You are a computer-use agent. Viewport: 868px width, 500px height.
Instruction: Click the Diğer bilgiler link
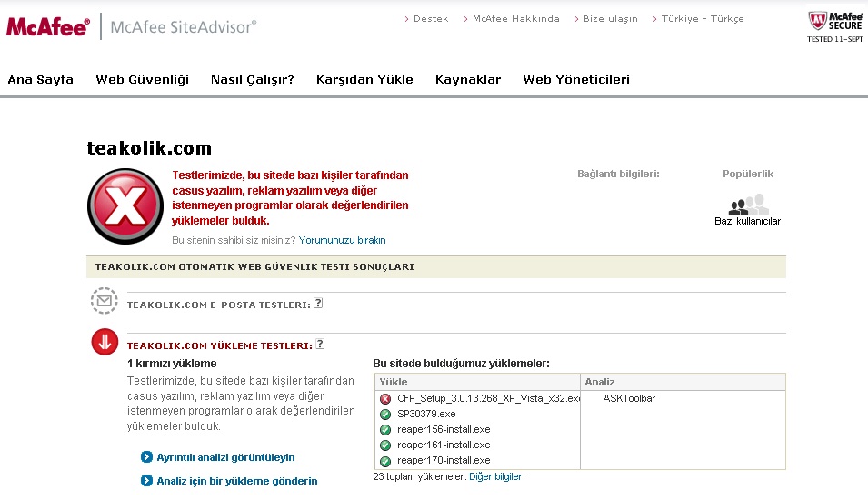point(495,476)
